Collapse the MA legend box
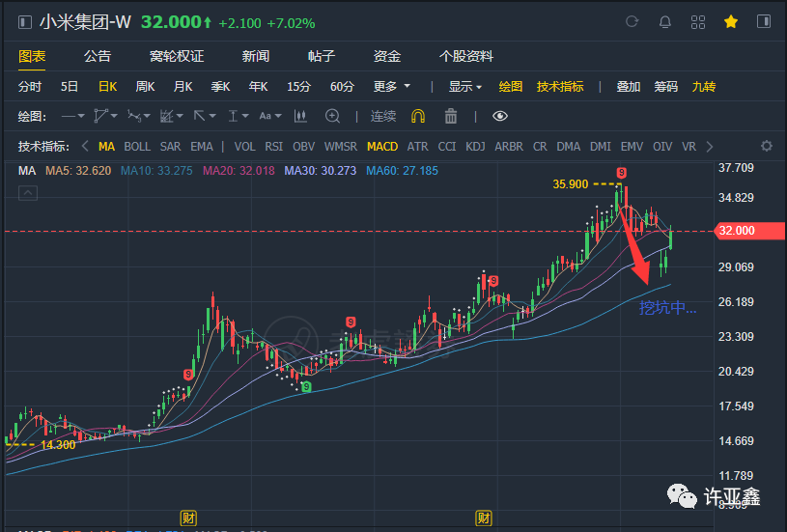The image size is (787, 532). [x=28, y=193]
